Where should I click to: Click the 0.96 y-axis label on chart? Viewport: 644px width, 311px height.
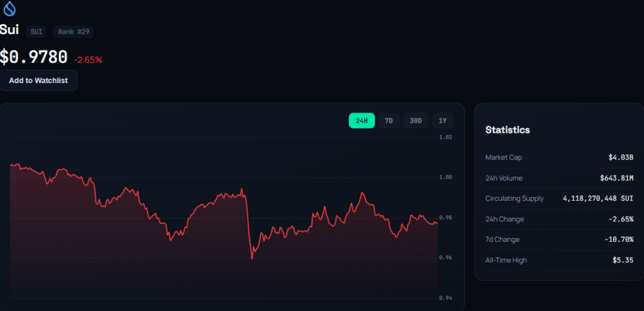pyautogui.click(x=446, y=258)
